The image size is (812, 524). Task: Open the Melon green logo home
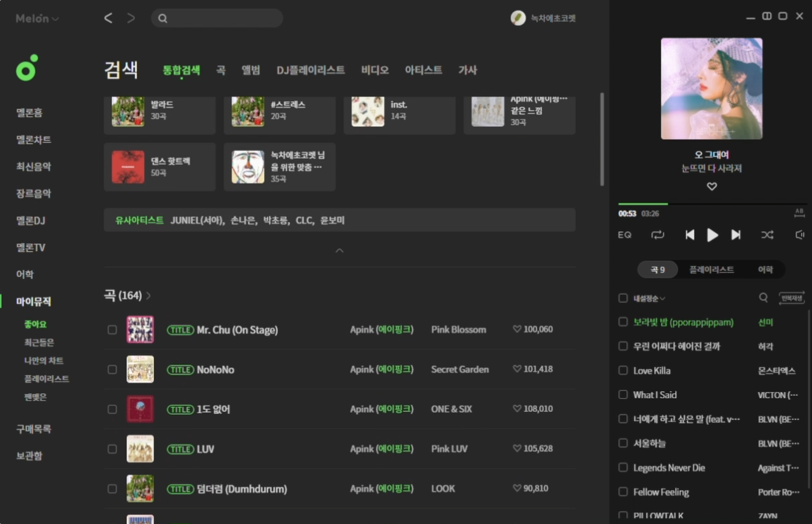[x=27, y=68]
